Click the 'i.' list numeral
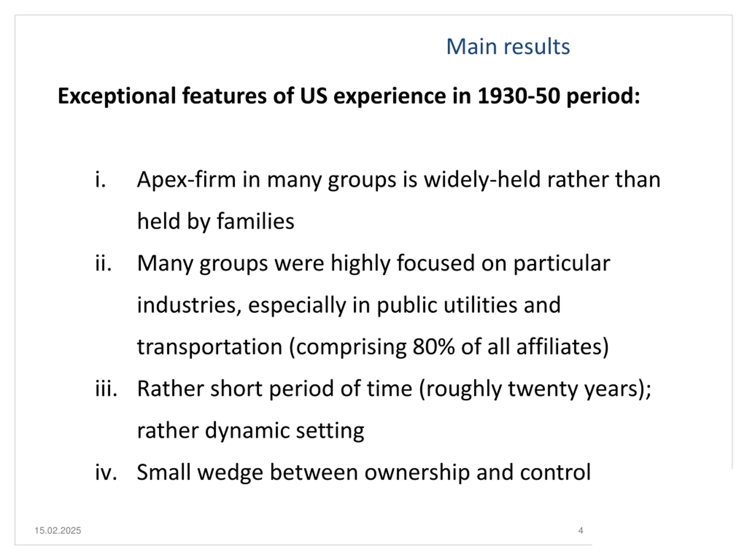Screen dimensions: 747x560 point(101,179)
